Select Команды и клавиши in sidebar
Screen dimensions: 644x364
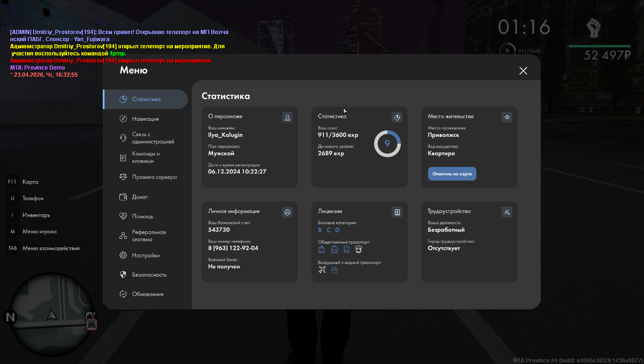pos(146,157)
